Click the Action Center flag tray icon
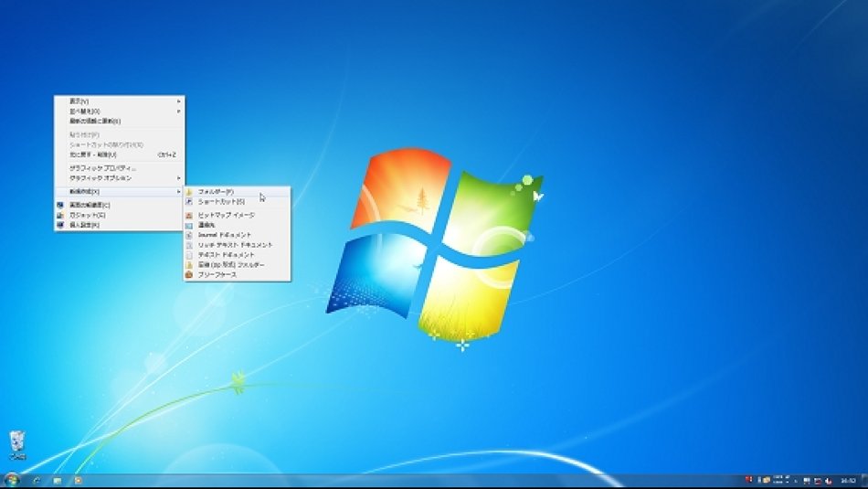The width and height of the screenshot is (868, 489). 807,481
